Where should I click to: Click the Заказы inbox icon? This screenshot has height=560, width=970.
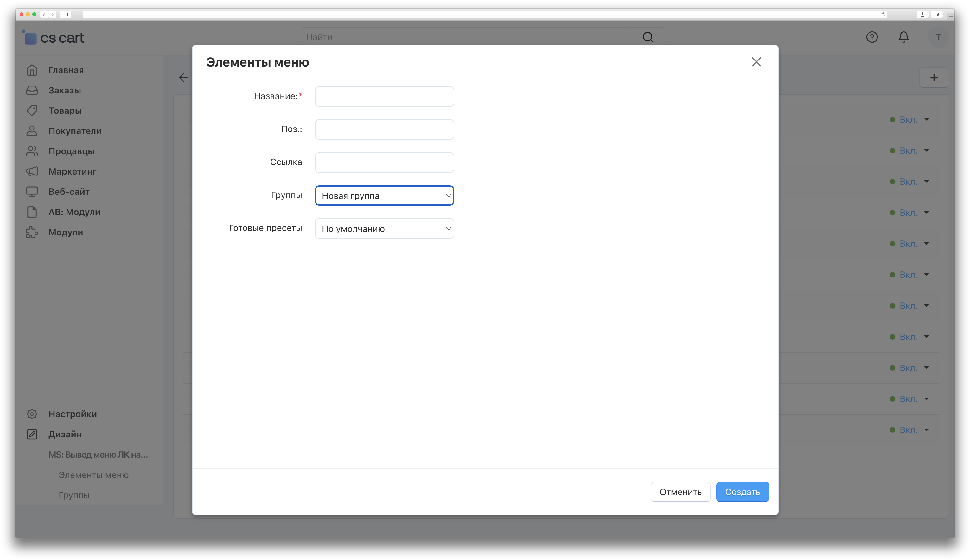click(32, 90)
